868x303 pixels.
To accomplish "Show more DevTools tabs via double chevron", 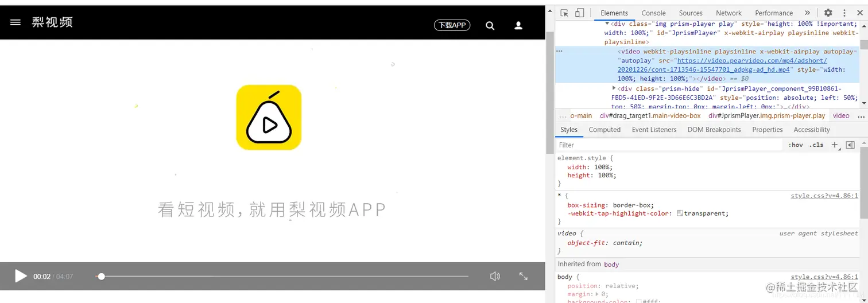I will point(807,13).
